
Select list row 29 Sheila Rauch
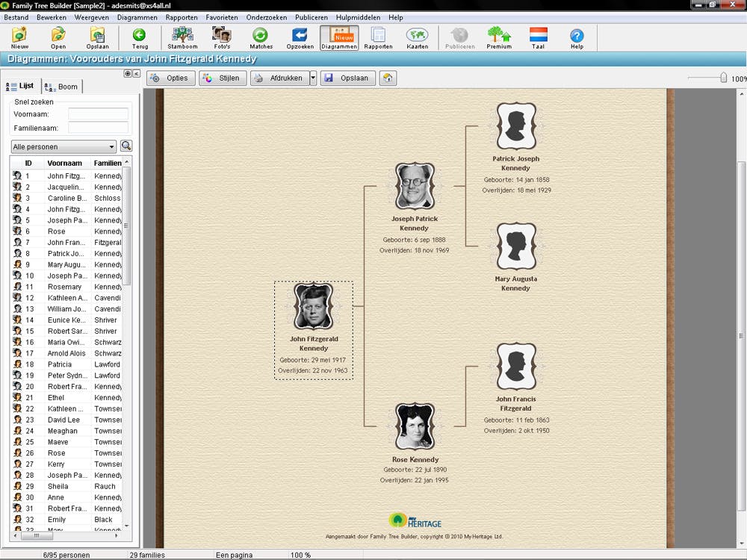point(66,486)
